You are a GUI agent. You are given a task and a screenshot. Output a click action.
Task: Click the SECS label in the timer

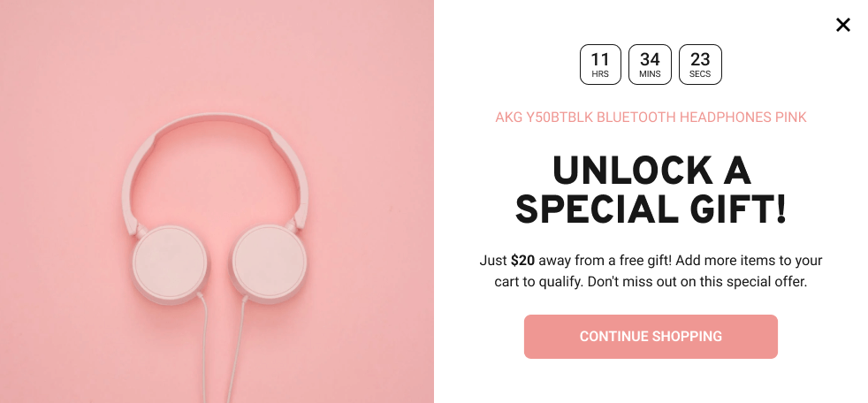click(x=700, y=74)
